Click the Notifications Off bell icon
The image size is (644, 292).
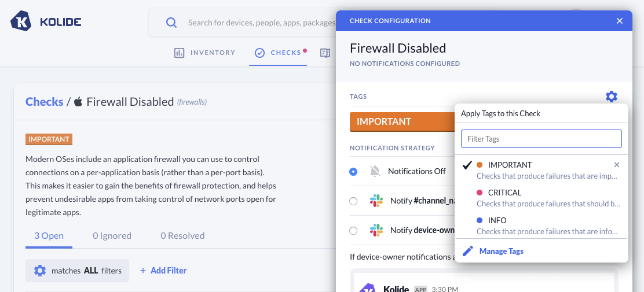tap(375, 171)
